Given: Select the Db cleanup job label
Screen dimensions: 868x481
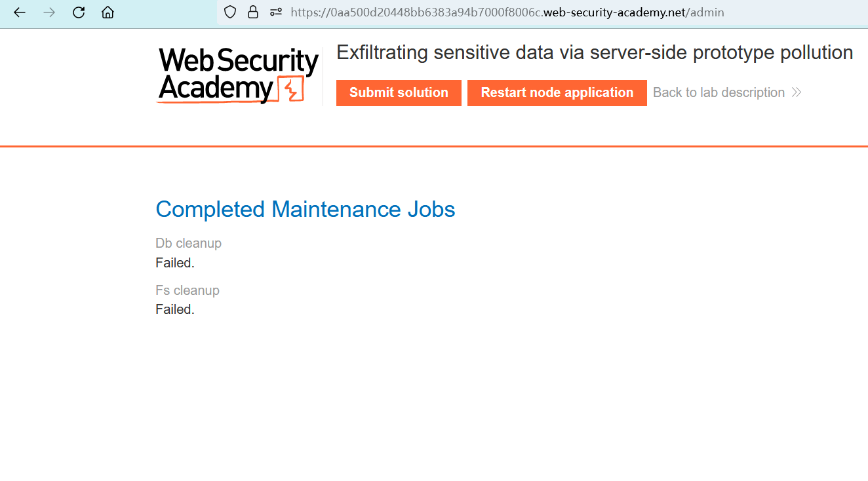Looking at the screenshot, I should (188, 243).
